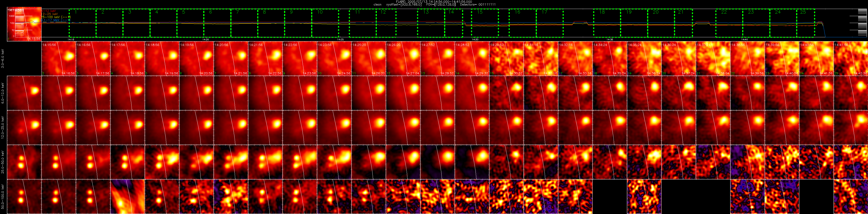Image resolution: width=868 pixels, height=214 pixels.
Task: Open the 50.0-100.0 keV image in the 14:22:56 column
Action: [x=300, y=197]
